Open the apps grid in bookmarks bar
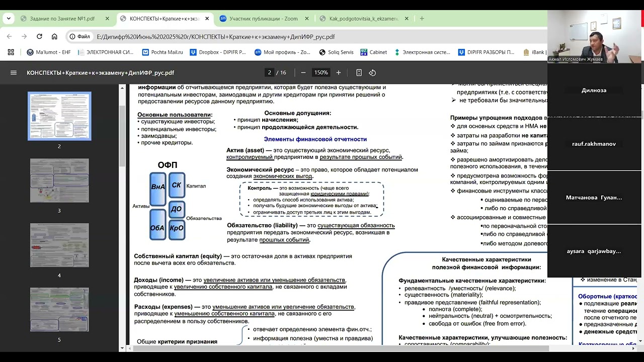The height and width of the screenshot is (362, 644). [11, 52]
